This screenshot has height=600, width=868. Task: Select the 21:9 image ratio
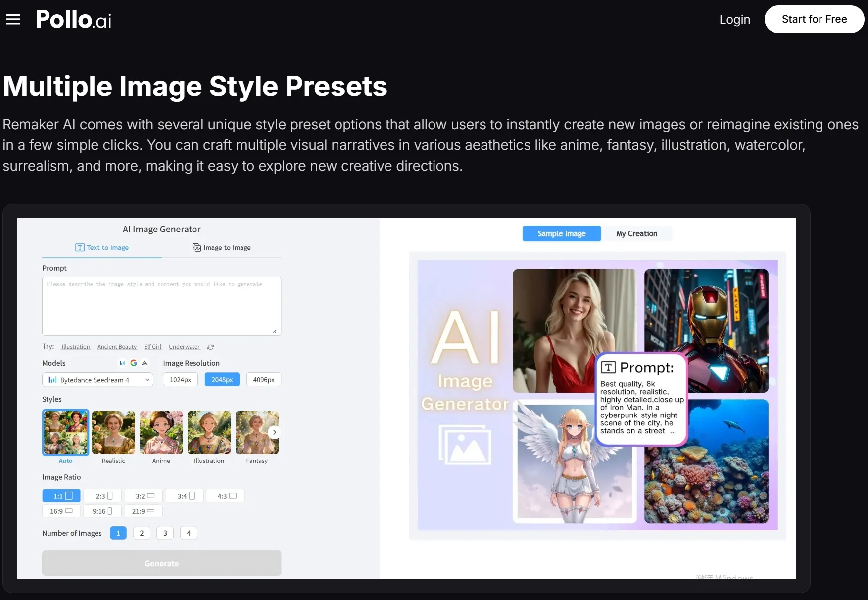point(144,511)
